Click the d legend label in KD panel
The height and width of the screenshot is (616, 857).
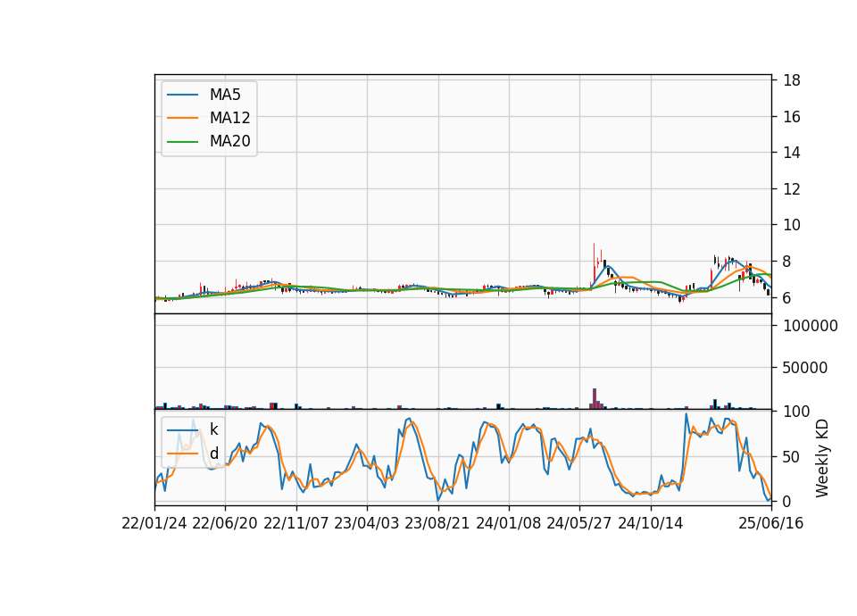point(213,454)
